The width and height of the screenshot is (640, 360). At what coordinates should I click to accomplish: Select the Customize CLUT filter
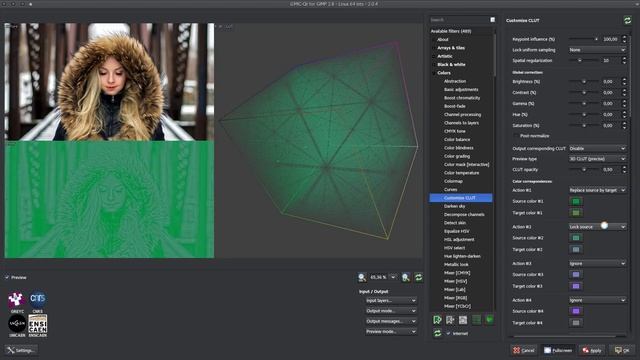click(x=461, y=198)
